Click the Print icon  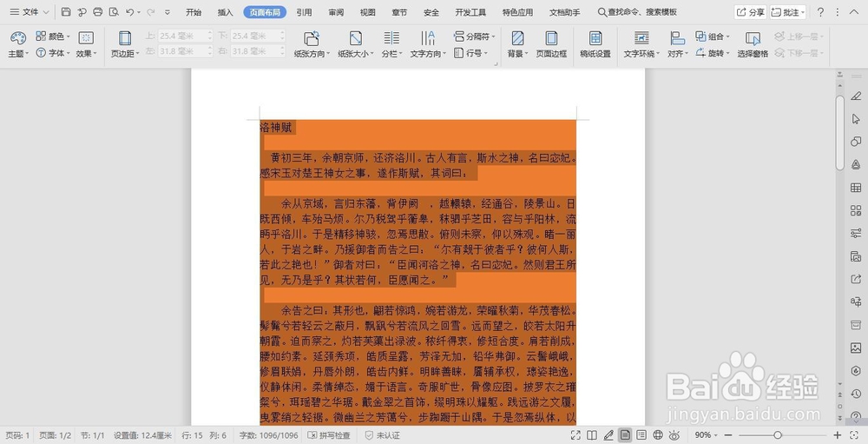[x=98, y=11]
